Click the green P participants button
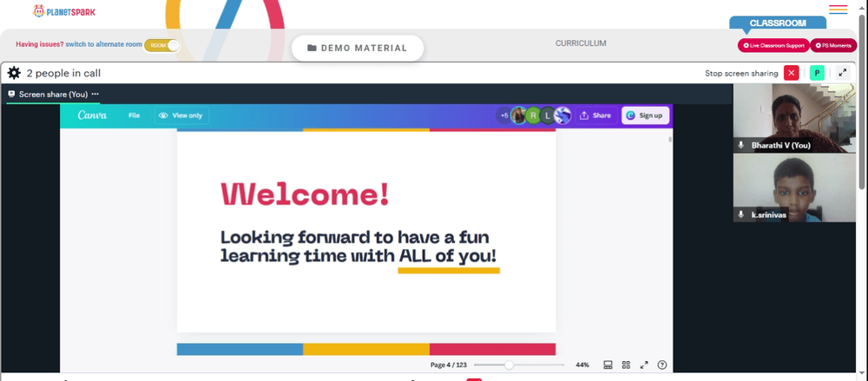This screenshot has height=381, width=868. (x=817, y=73)
